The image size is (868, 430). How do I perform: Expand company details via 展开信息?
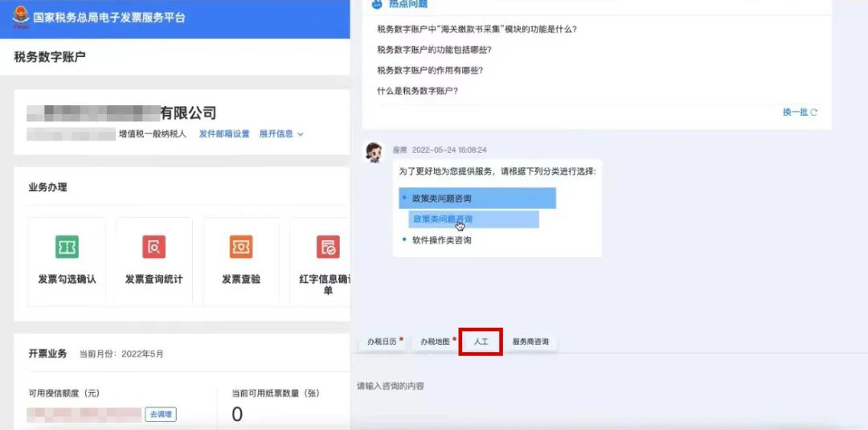pyautogui.click(x=281, y=134)
